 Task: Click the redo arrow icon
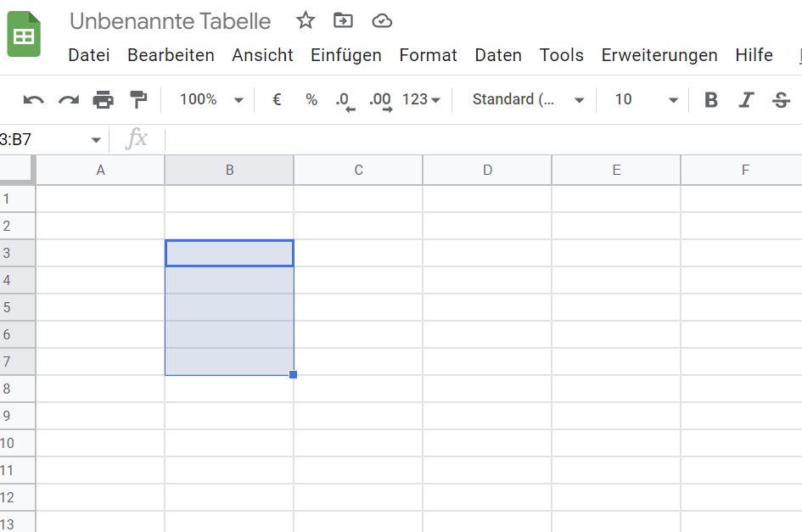click(x=68, y=100)
